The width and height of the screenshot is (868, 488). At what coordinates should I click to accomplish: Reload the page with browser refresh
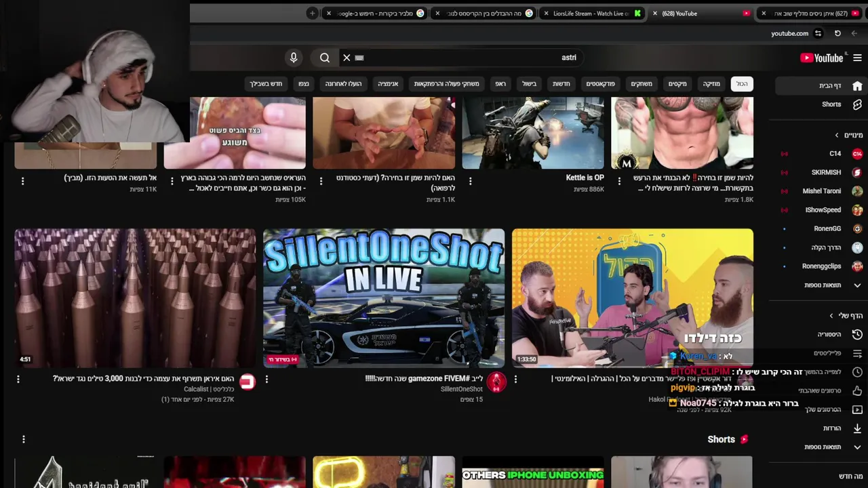(837, 33)
